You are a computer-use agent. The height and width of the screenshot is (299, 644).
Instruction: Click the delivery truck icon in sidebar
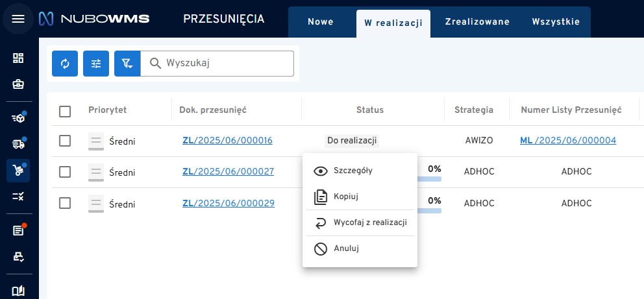18,144
